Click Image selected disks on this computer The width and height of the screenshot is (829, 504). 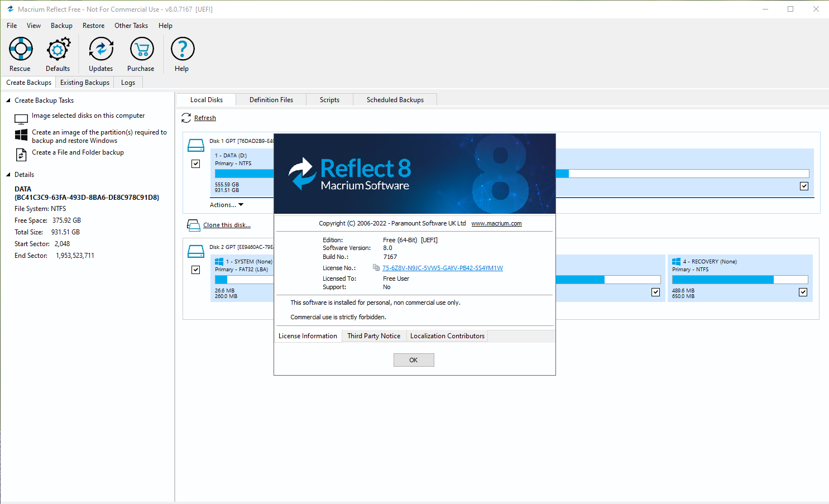[88, 116]
